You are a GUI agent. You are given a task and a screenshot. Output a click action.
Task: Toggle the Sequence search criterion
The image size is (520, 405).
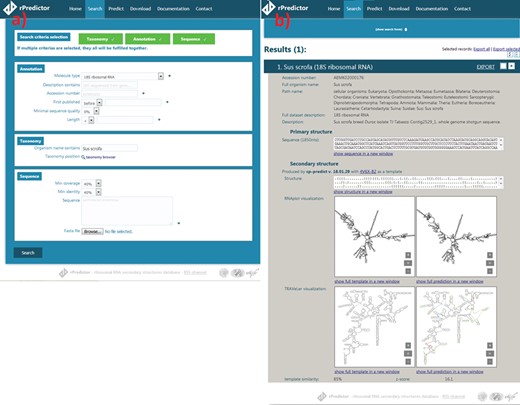pos(194,39)
